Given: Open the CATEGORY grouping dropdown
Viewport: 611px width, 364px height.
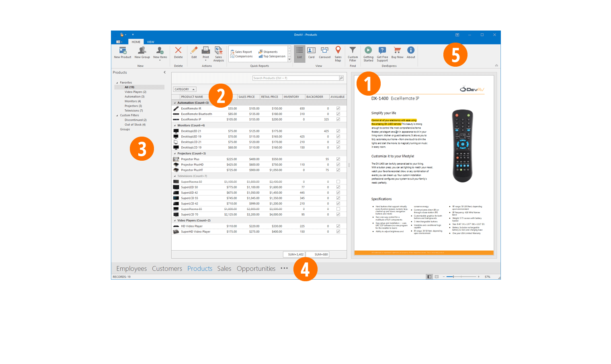Looking at the screenshot, I should [185, 89].
